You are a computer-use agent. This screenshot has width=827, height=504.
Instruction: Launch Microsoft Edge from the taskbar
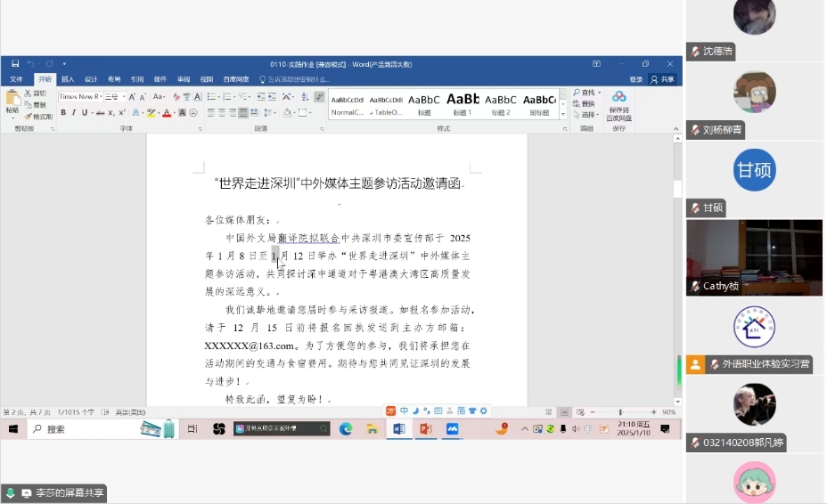pos(346,429)
